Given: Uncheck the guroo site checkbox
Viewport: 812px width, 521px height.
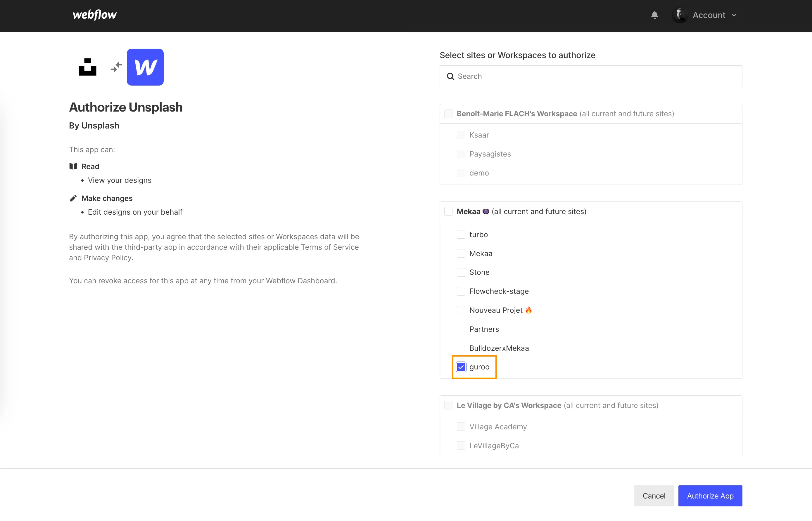Looking at the screenshot, I should (461, 367).
